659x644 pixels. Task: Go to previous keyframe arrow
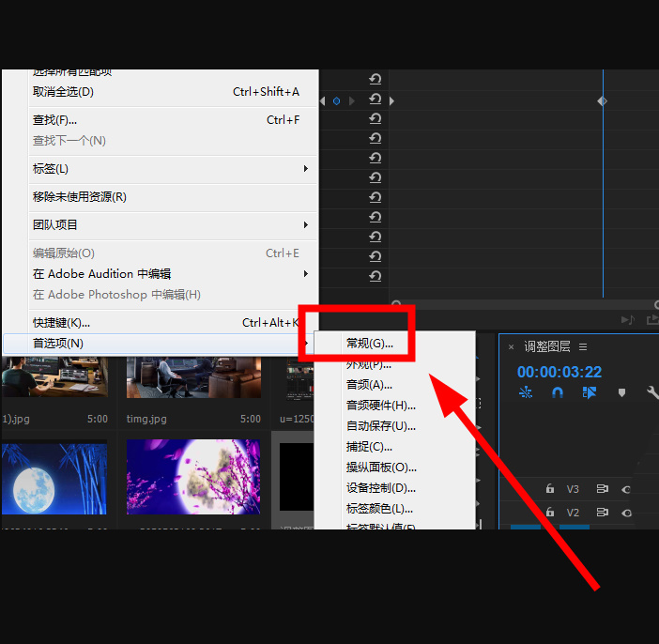coord(323,100)
